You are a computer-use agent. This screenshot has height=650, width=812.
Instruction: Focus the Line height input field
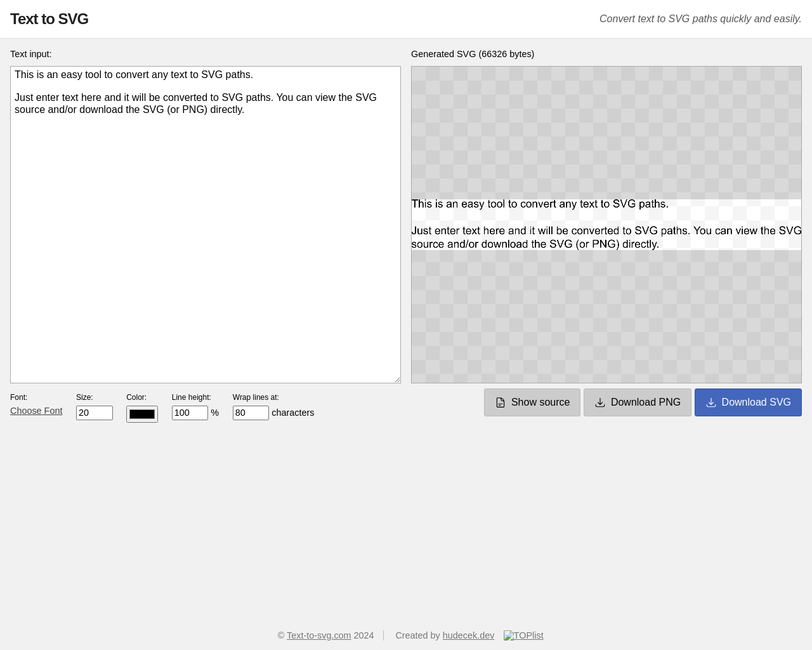[190, 413]
